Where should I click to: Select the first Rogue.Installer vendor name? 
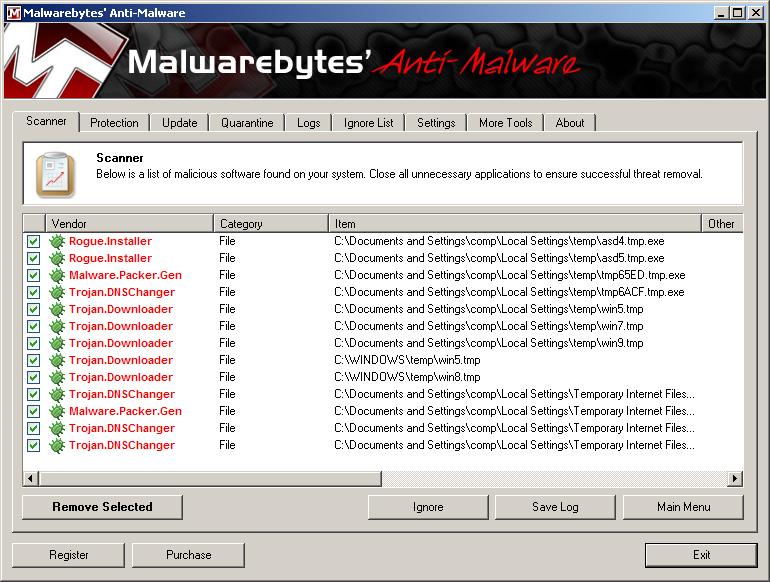110,241
